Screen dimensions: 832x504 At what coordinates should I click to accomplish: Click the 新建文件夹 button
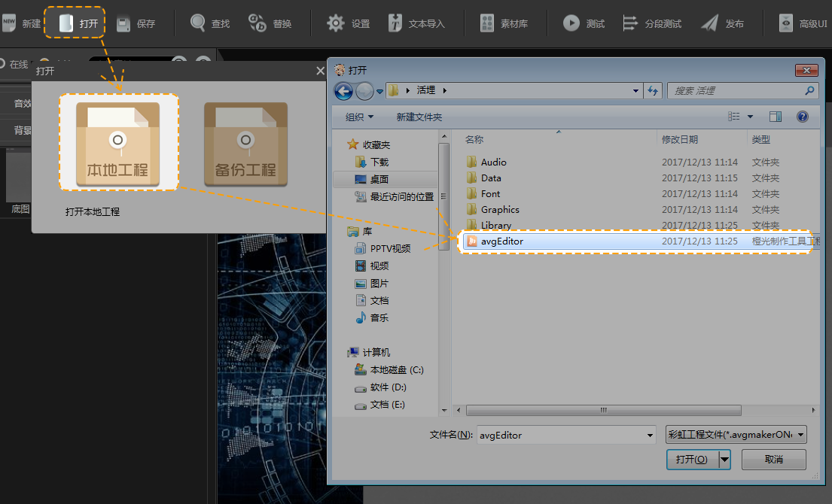pyautogui.click(x=419, y=117)
